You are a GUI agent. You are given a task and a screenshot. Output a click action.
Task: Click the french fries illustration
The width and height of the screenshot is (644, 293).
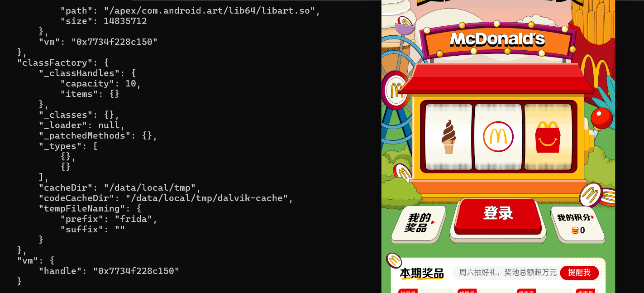(x=593, y=27)
